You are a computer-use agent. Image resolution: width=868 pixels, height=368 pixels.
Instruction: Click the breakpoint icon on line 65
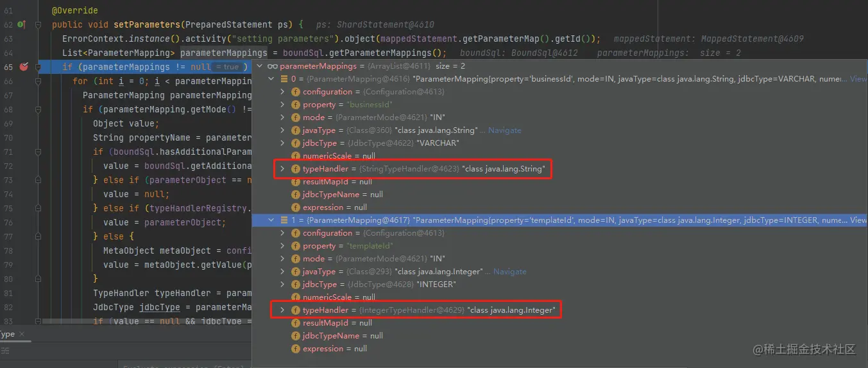click(24, 67)
